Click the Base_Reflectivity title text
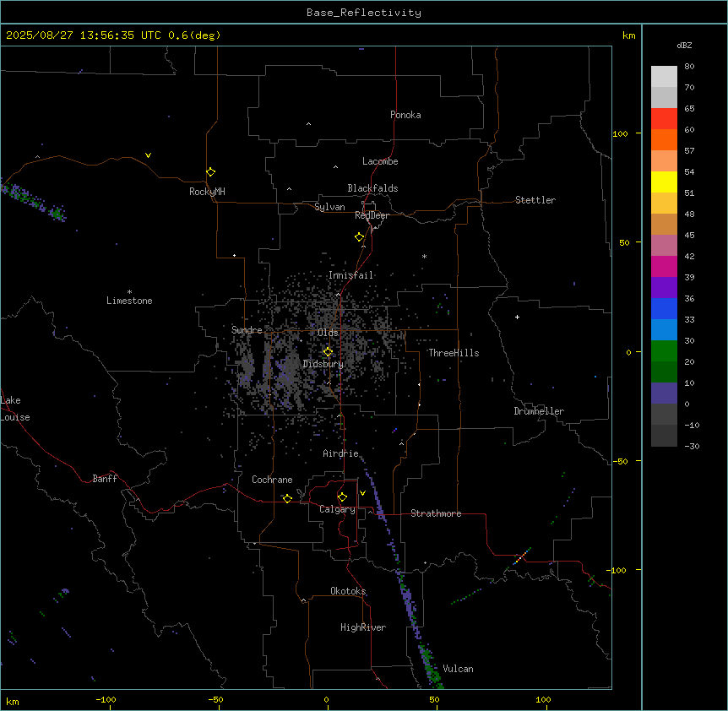The height and width of the screenshot is (711, 728). pyautogui.click(x=364, y=13)
